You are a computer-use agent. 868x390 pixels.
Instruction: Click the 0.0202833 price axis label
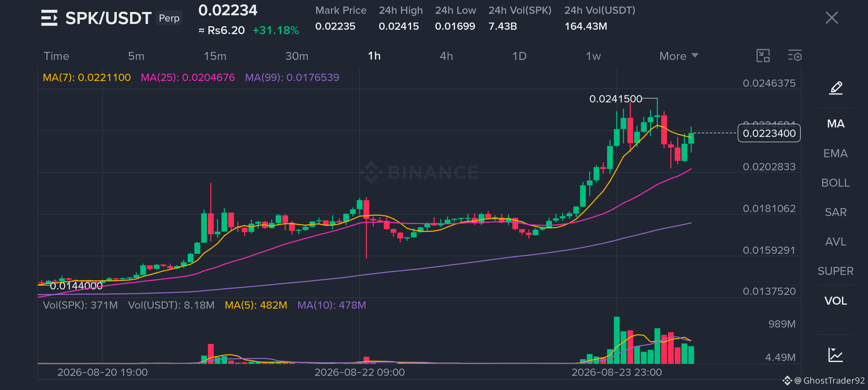coord(769,167)
